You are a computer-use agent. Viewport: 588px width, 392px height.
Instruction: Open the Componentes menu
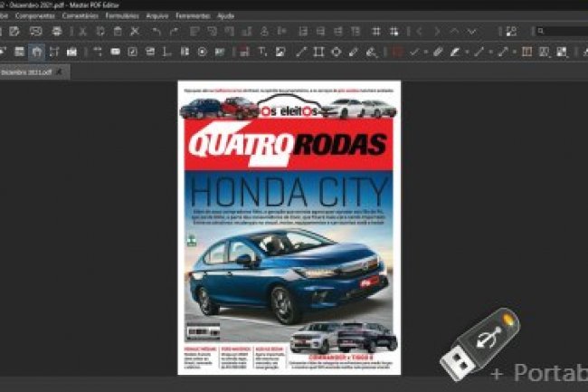click(35, 15)
